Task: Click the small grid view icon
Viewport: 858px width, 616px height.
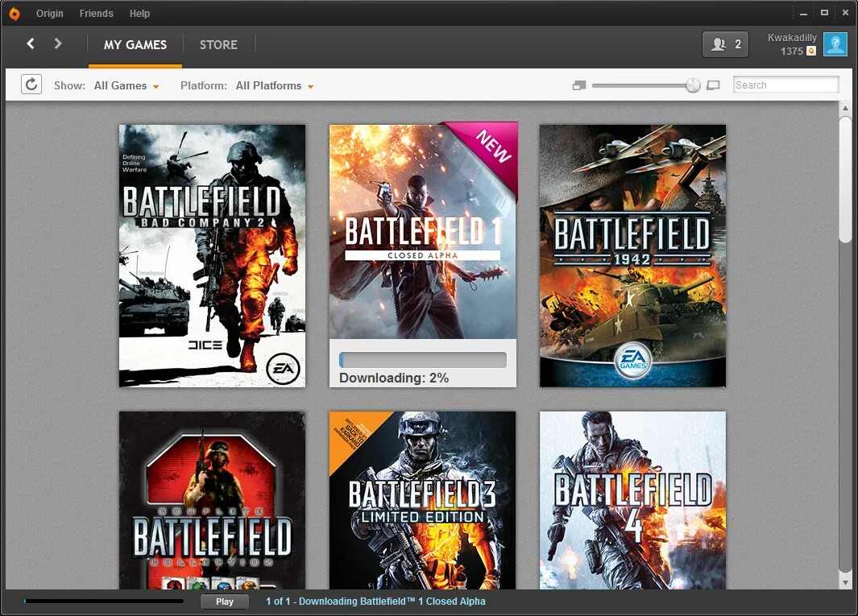Action: click(x=578, y=84)
